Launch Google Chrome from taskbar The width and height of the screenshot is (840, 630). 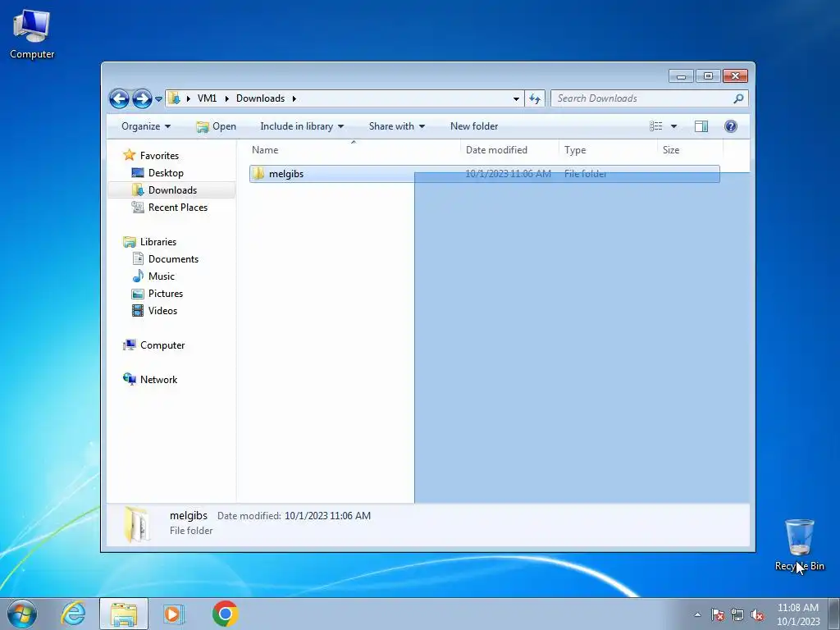[225, 614]
